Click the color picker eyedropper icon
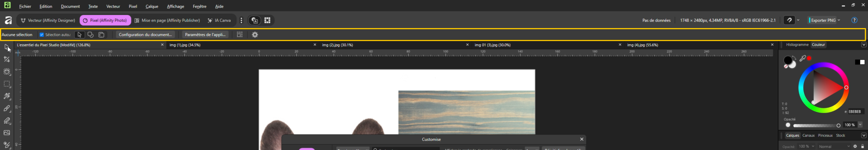 (x=802, y=59)
